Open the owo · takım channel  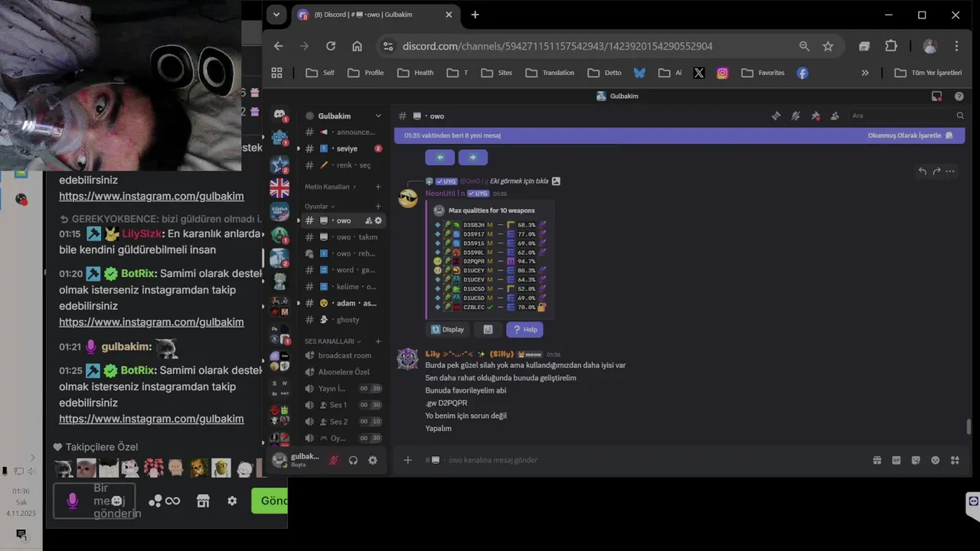click(341, 237)
